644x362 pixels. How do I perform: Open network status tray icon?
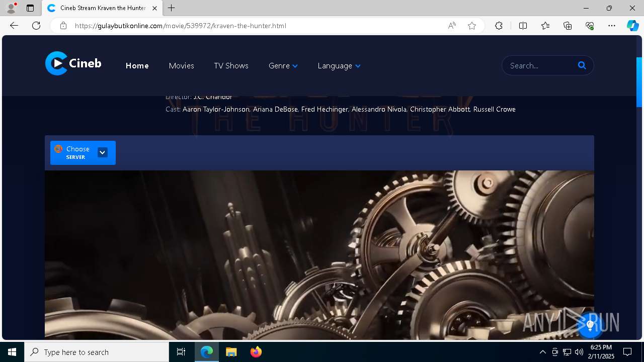pyautogui.click(x=567, y=352)
